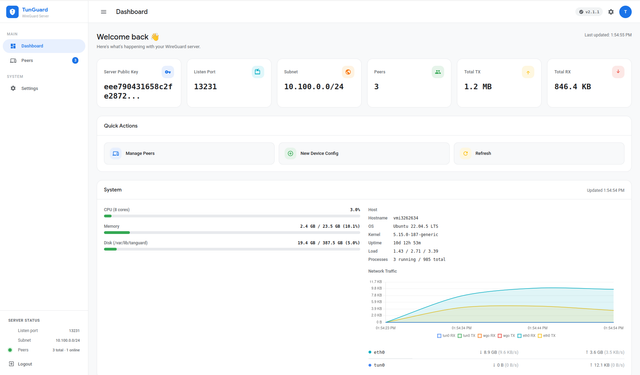Click the Peers card people icon
Image resolution: width=640 pixels, height=375 pixels.
tap(438, 72)
